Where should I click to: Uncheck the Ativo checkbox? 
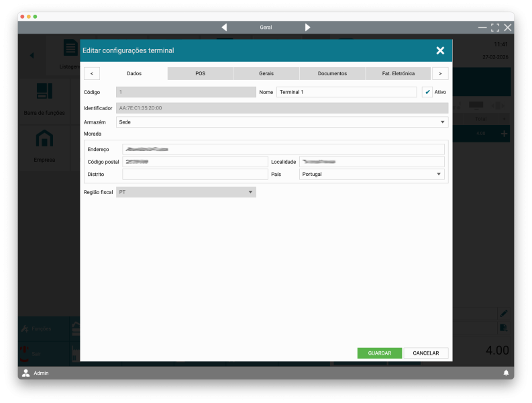pyautogui.click(x=427, y=92)
